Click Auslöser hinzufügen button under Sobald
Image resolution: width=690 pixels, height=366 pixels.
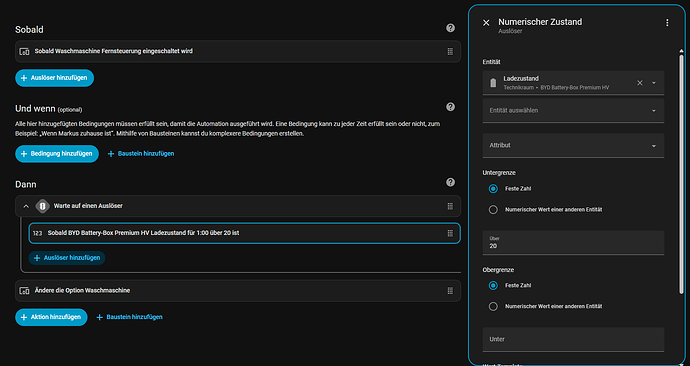click(55, 78)
